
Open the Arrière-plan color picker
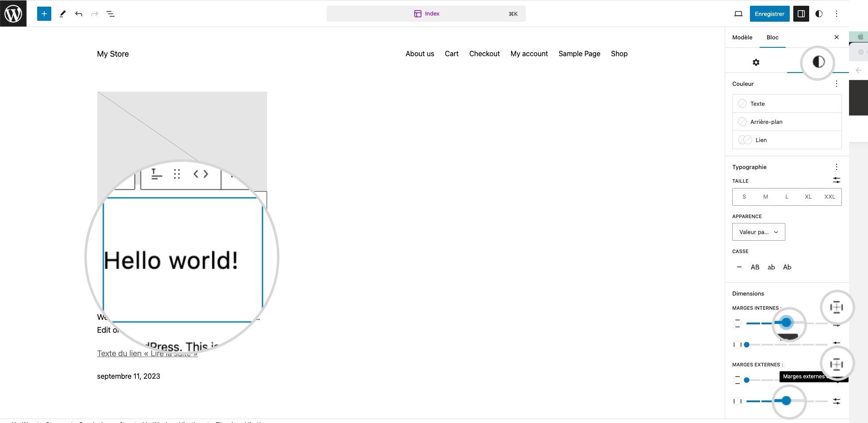tap(787, 122)
